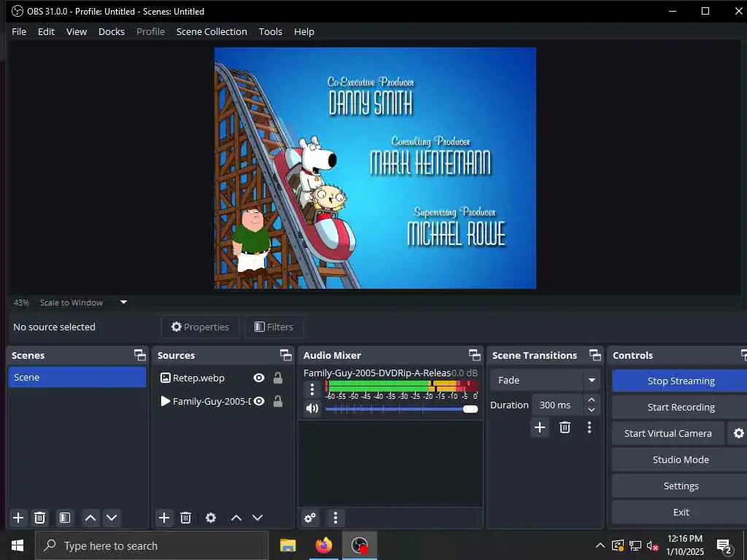Click the Windows search box

point(152,545)
